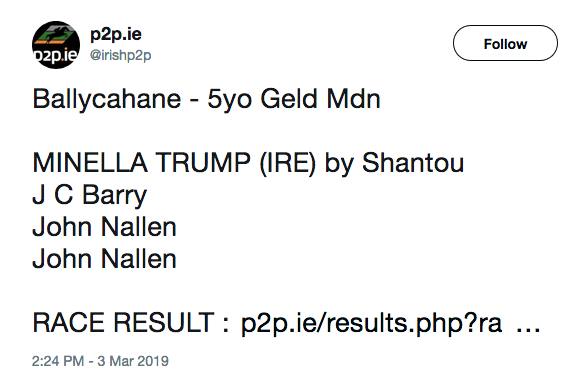Open the p2p.ie profile avatar

(56, 45)
